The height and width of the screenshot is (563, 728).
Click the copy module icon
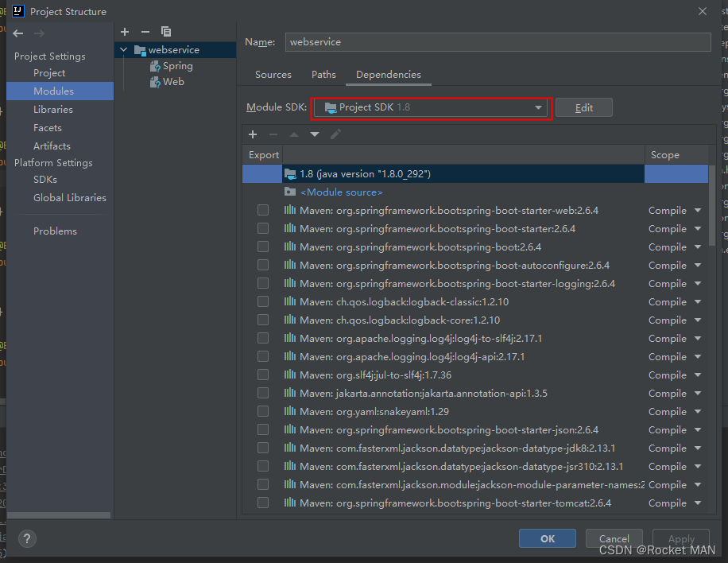point(165,32)
